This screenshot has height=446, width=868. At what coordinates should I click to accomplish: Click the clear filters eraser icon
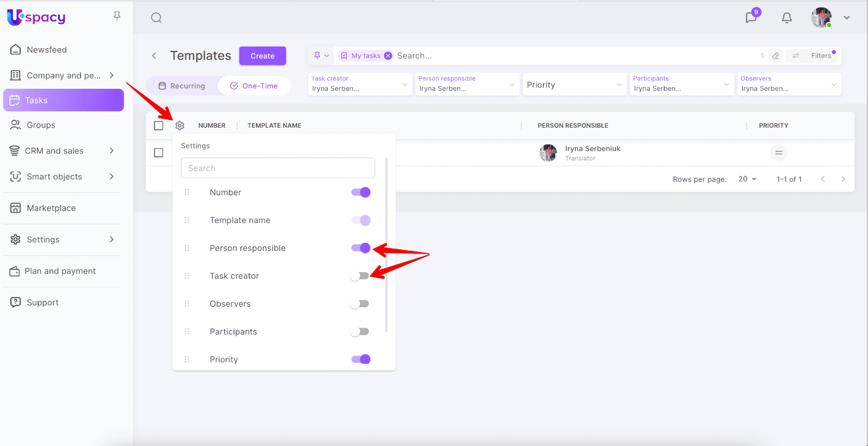(x=776, y=56)
